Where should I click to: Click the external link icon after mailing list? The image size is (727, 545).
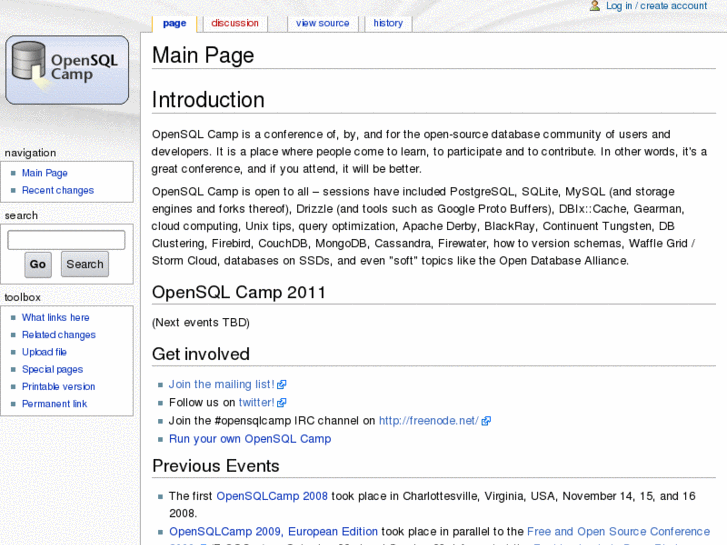(x=281, y=385)
